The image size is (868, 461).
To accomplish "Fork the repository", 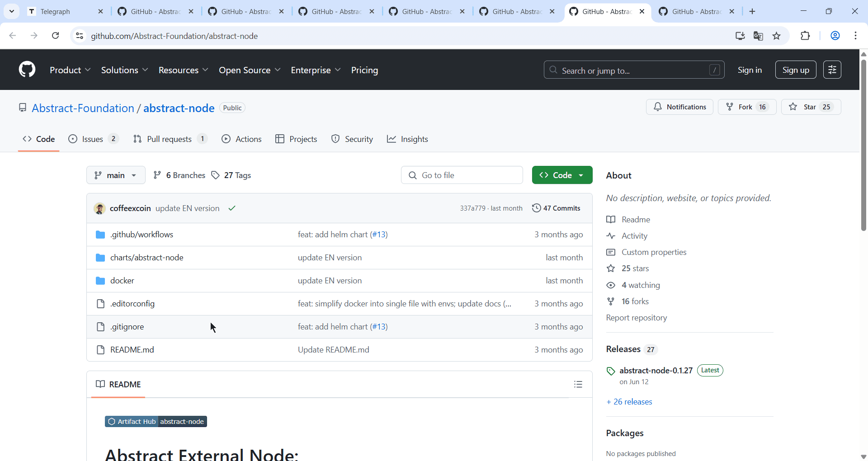I will point(747,107).
